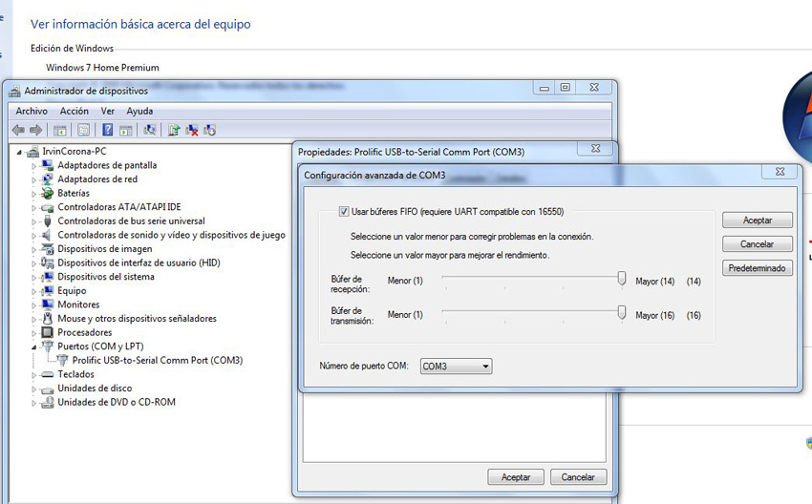Open the Acción menu

coord(75,111)
